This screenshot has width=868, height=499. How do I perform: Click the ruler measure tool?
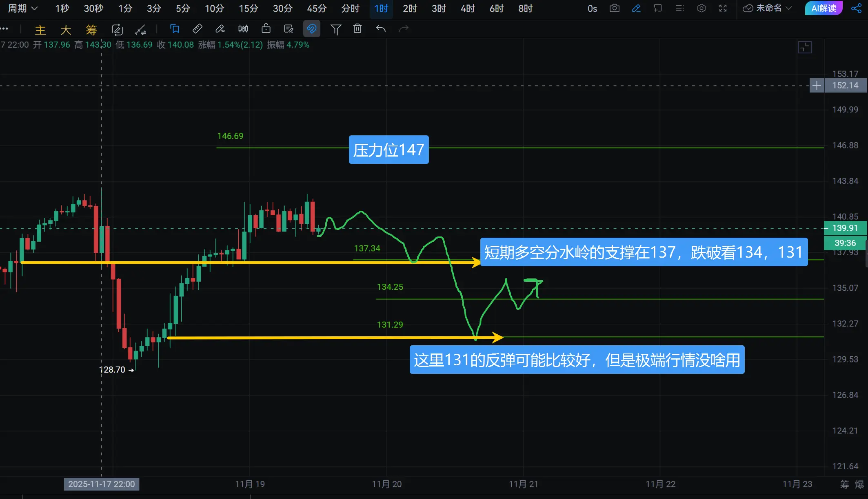click(x=198, y=29)
